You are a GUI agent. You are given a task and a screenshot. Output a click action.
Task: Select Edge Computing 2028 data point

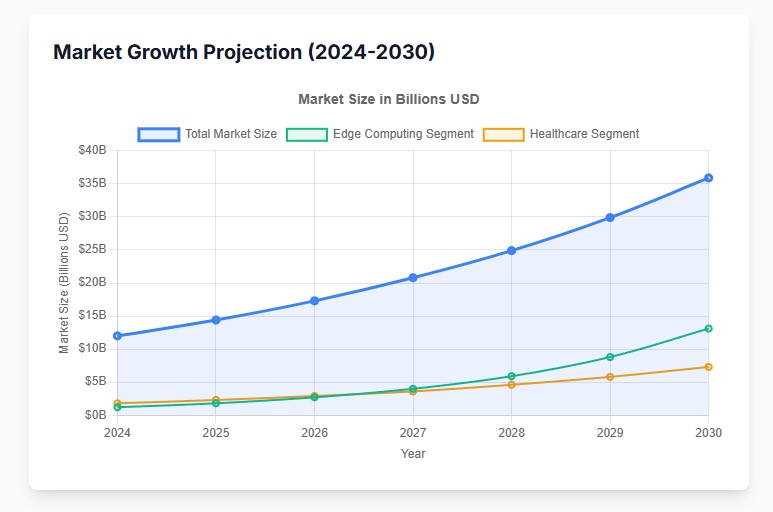pyautogui.click(x=511, y=377)
